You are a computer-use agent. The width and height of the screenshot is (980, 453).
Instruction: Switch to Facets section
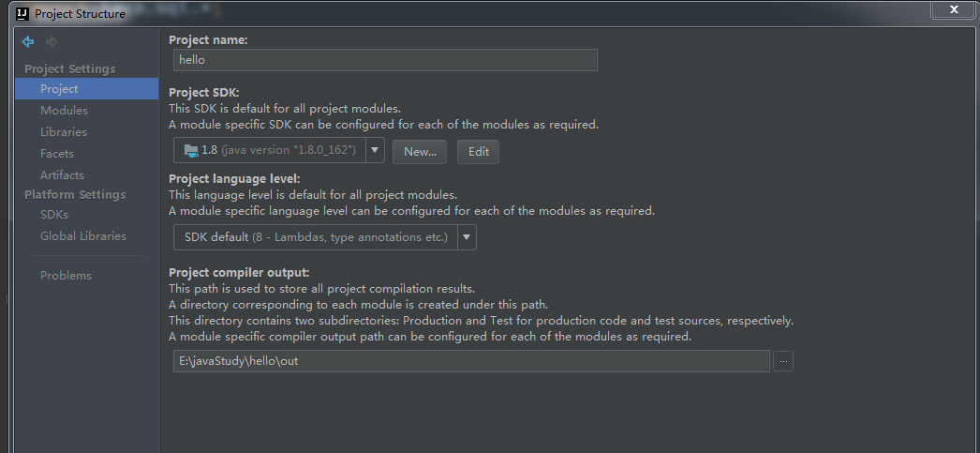(57, 154)
